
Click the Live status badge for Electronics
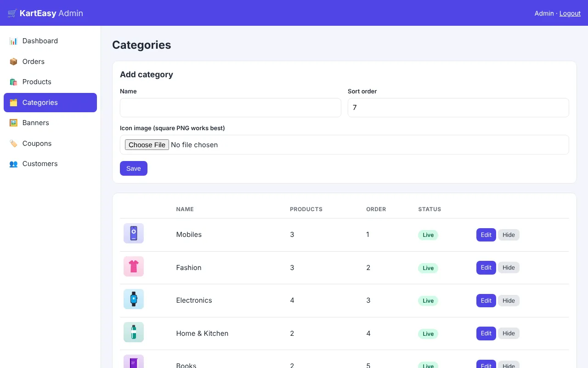428,301
